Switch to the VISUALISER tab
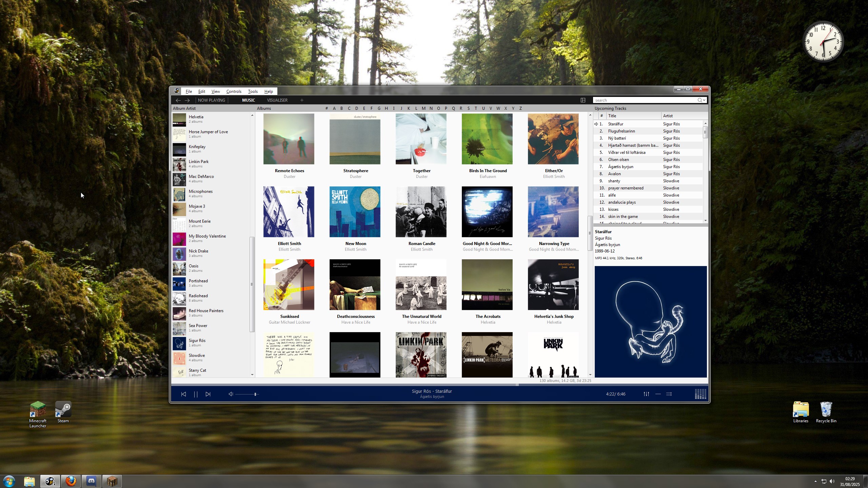Viewport: 868px width, 488px height. pos(277,100)
